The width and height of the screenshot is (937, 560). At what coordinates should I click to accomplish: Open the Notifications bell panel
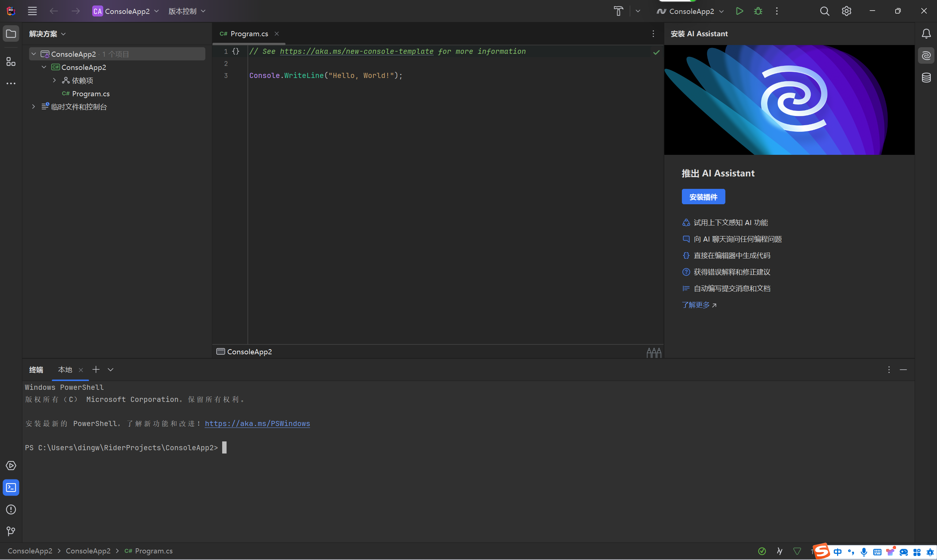pyautogui.click(x=926, y=34)
